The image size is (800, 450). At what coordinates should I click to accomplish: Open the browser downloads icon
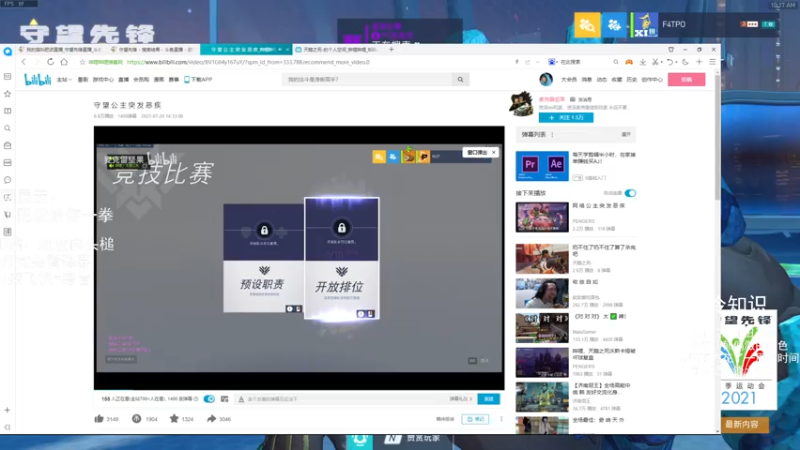(642, 62)
